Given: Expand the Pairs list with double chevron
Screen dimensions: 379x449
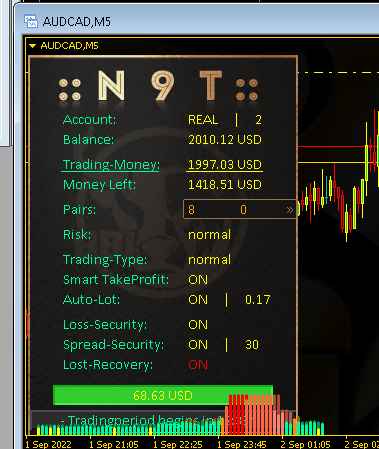Looking at the screenshot, I should click(x=290, y=210).
